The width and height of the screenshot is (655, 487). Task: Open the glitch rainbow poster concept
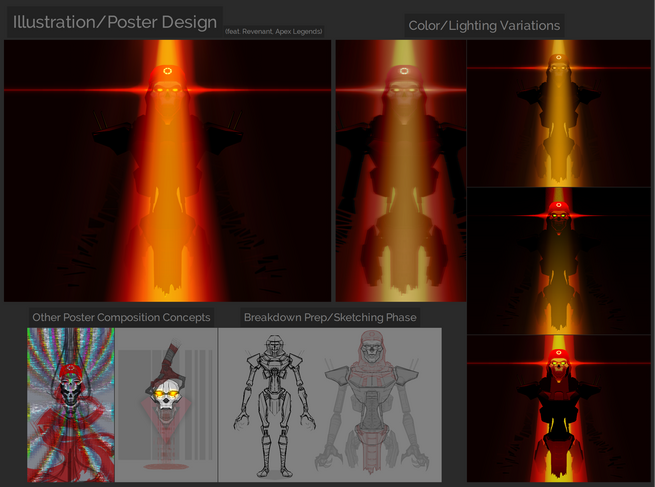[x=71, y=405]
